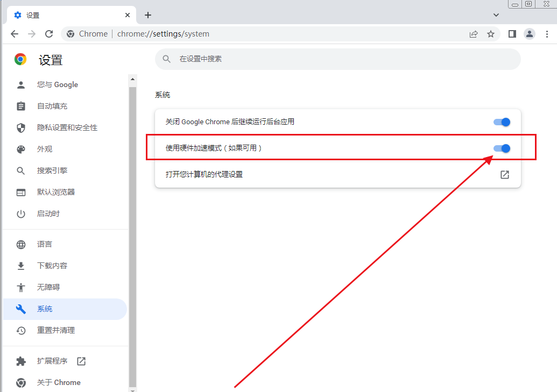Toggle 关闭 Google Chrome 后继续运行后台应用 switch
This screenshot has width=557, height=392.
pyautogui.click(x=502, y=122)
